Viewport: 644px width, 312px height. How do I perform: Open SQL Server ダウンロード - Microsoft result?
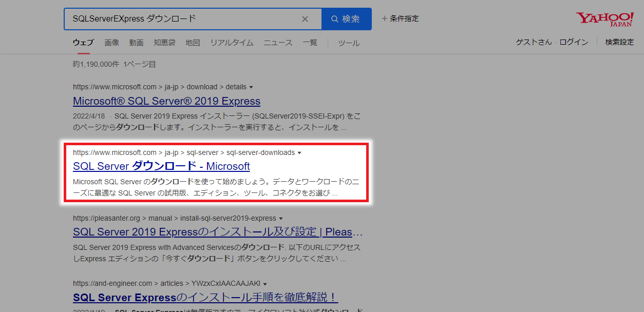coord(161,166)
